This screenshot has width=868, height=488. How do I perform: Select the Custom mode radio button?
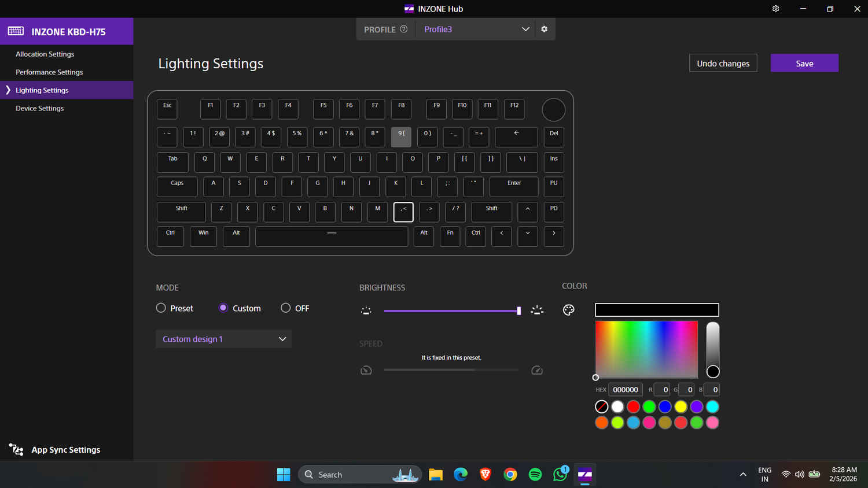[223, 308]
